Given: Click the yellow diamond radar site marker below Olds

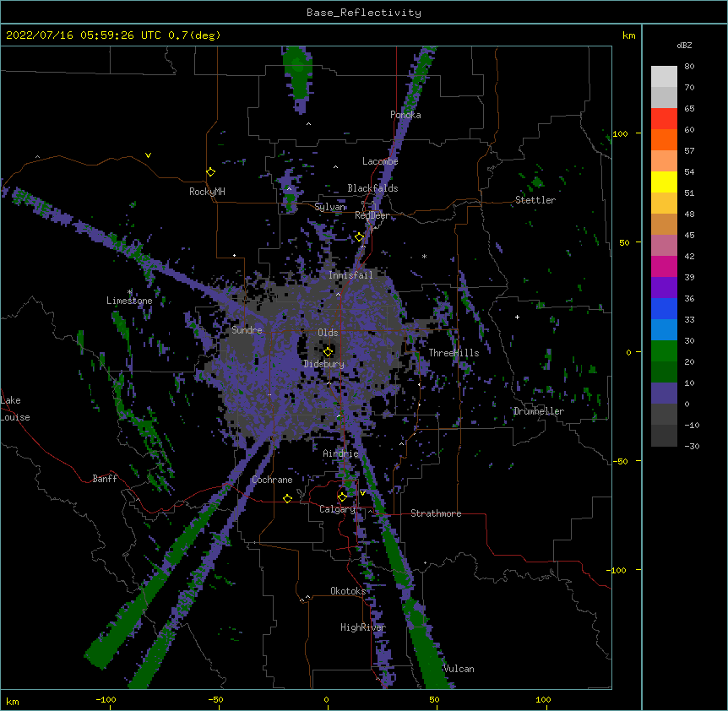Looking at the screenshot, I should [x=329, y=351].
